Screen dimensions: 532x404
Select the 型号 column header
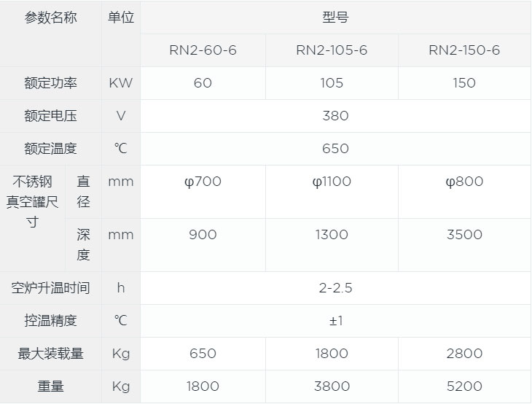(335, 18)
